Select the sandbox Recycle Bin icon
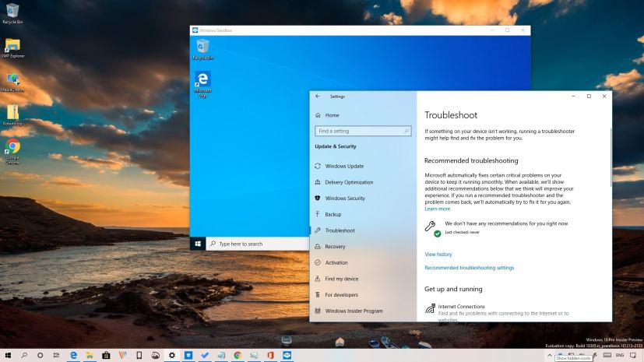 click(202, 49)
